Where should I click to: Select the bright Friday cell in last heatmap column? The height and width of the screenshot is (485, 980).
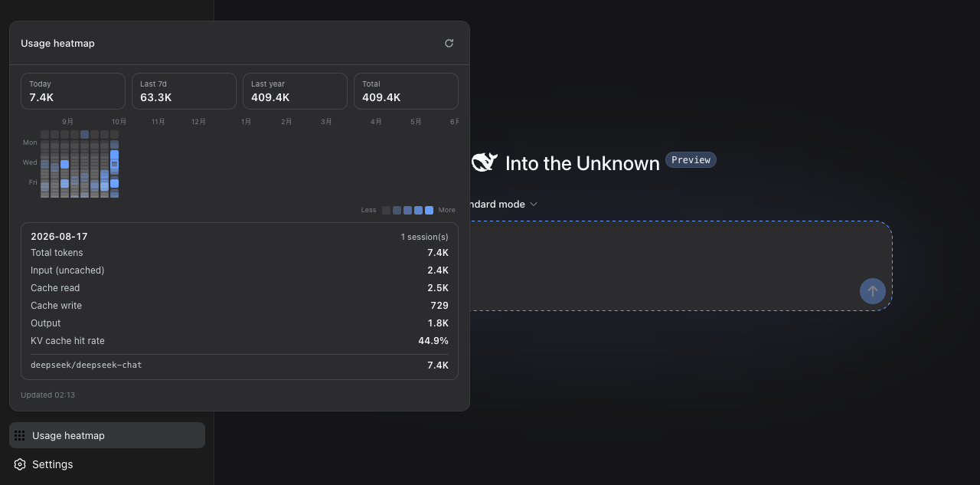114,183
